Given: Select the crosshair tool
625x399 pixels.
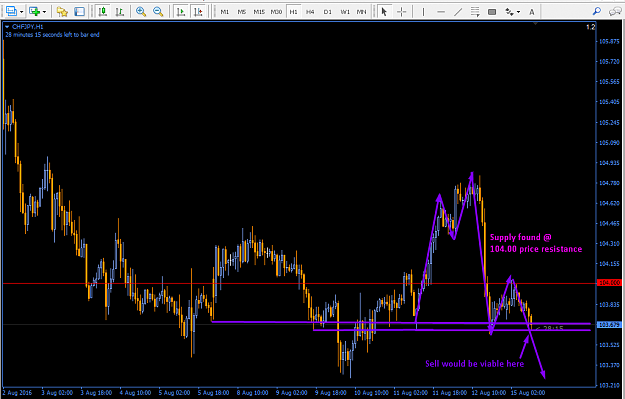Looking at the screenshot, I should (402, 12).
